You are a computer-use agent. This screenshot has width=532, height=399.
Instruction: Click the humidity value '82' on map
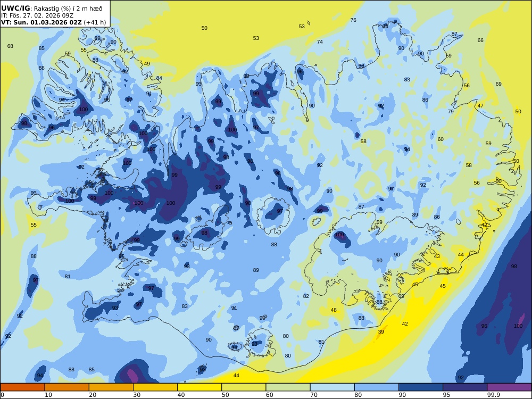coord(306,296)
